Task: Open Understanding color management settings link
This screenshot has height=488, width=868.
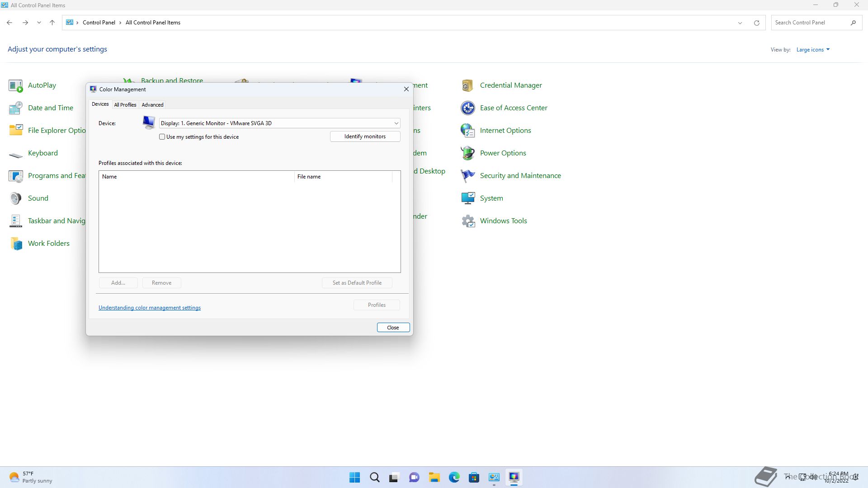Action: 150,308
